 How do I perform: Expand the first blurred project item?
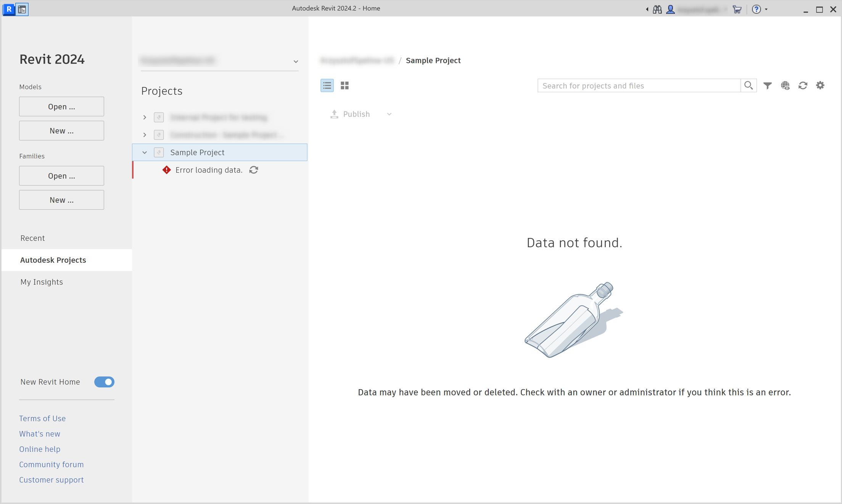click(x=145, y=117)
